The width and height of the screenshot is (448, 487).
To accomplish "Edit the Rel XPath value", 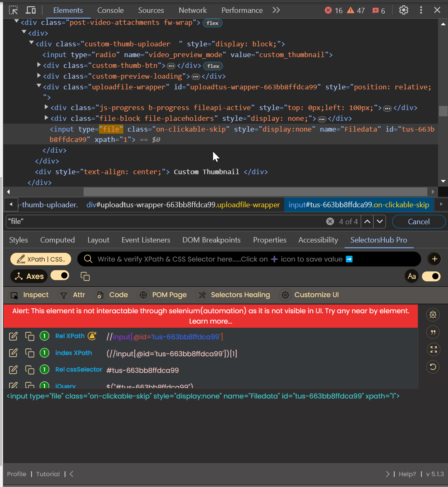I will click(x=13, y=336).
